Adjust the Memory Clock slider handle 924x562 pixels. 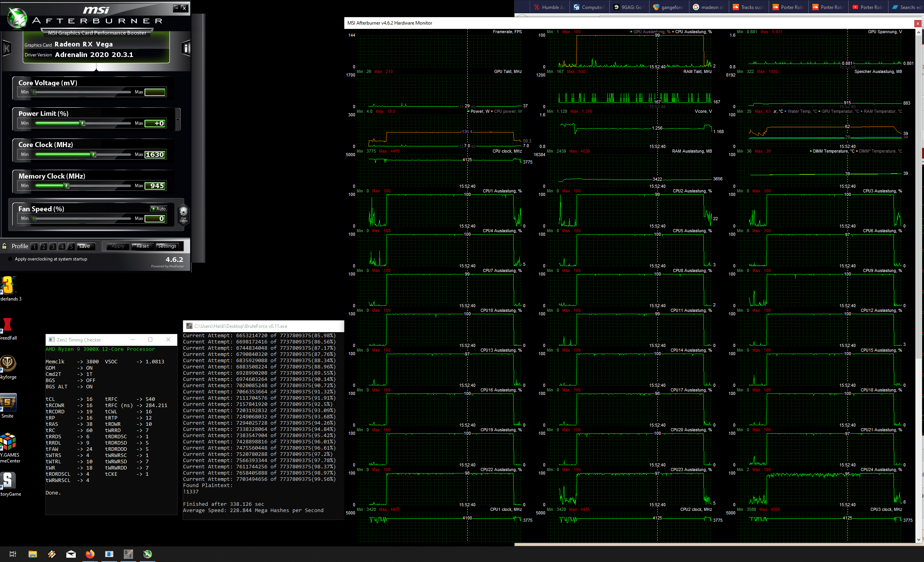(x=67, y=186)
